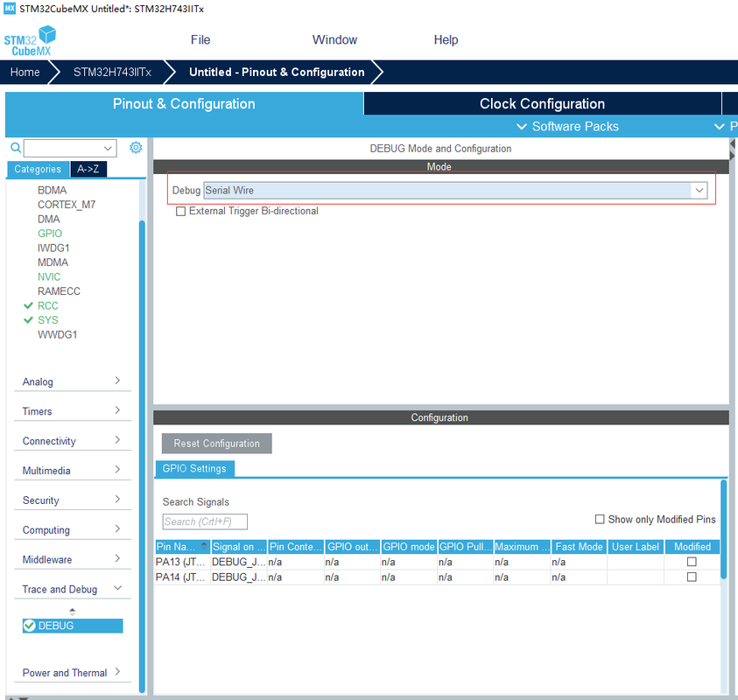Open the File menu

[200, 40]
